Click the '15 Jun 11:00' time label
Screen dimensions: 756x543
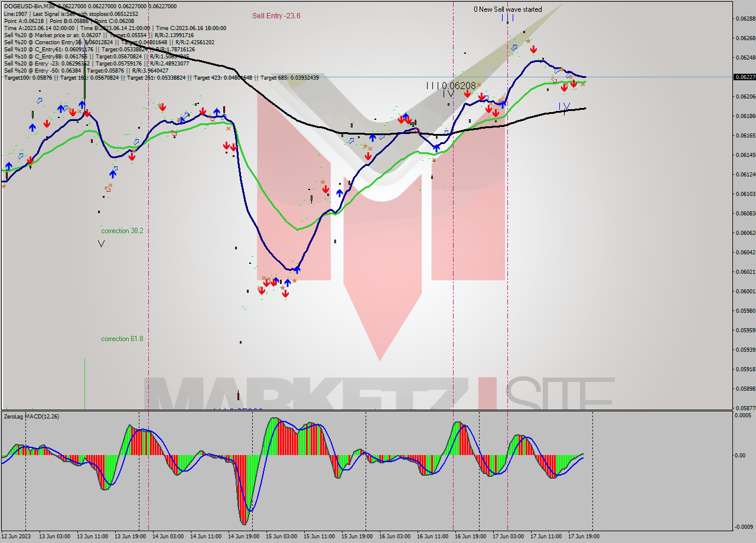tap(320, 537)
